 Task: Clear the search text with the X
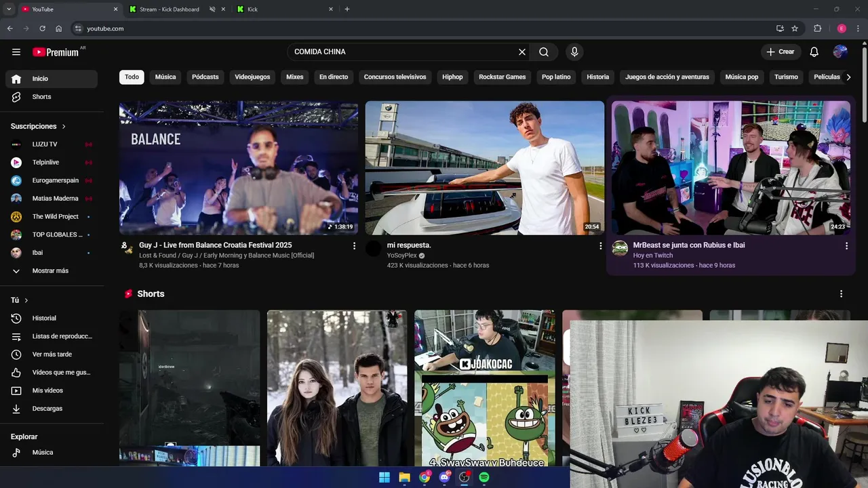pos(522,52)
